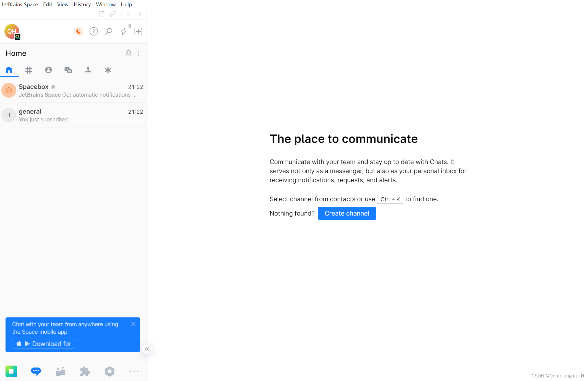The image size is (588, 381).
Task: Open the Home three-dot options menu
Action: [138, 53]
